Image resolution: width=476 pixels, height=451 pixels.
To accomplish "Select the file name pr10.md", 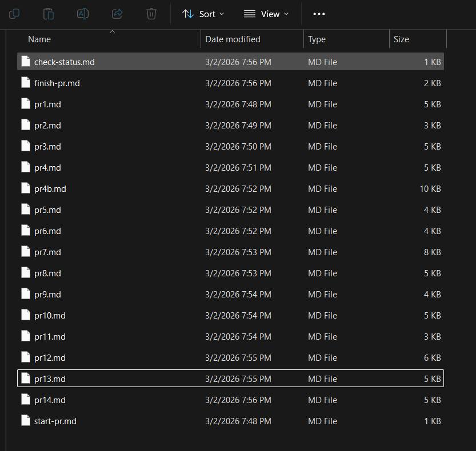I will point(50,316).
